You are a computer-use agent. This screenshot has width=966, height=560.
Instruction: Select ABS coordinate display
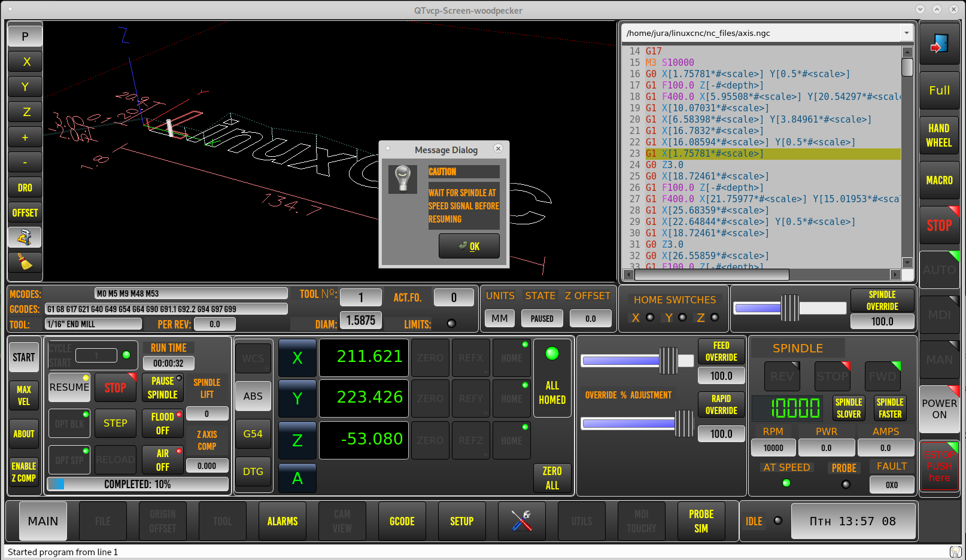253,396
